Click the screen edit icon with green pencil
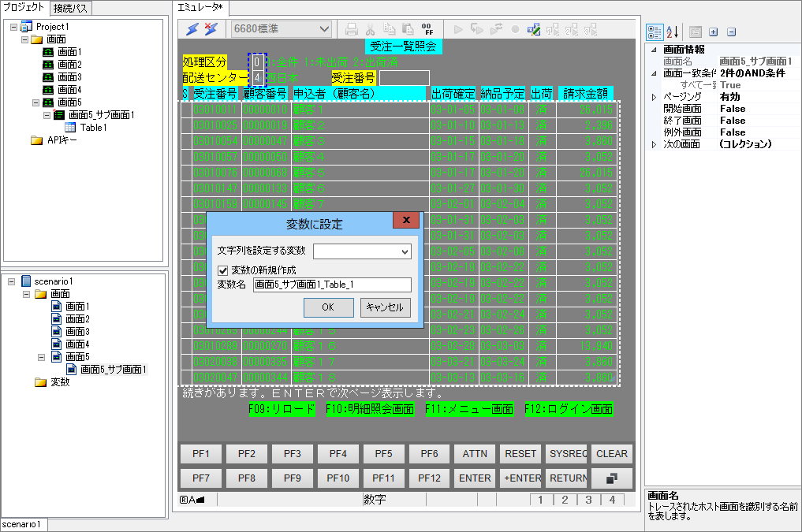Image resolution: width=802 pixels, height=532 pixels. [x=533, y=30]
